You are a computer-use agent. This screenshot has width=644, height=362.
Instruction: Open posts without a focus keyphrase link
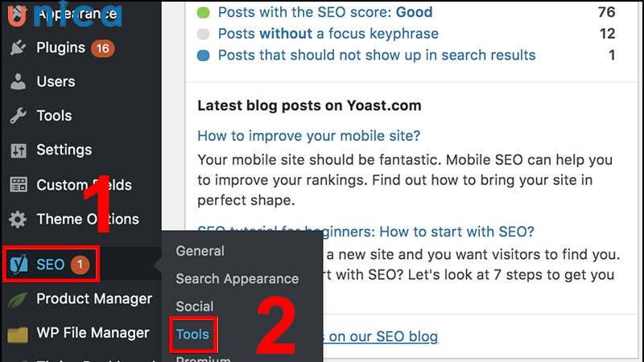pyautogui.click(x=328, y=34)
